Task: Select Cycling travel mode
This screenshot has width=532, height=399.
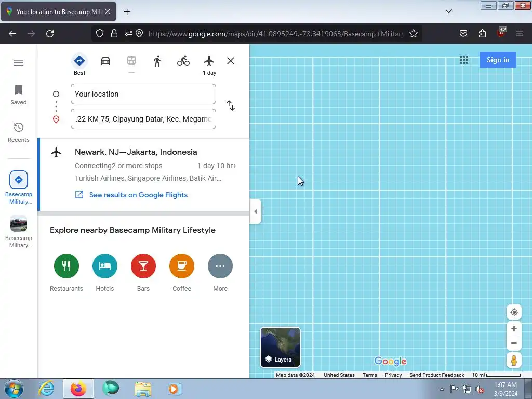Action: (x=183, y=61)
